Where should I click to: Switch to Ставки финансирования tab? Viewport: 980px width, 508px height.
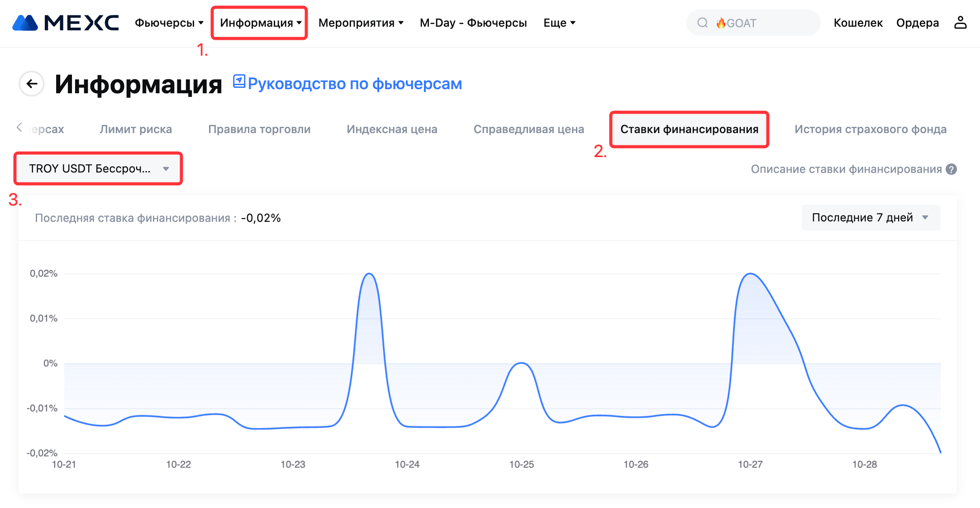[689, 129]
